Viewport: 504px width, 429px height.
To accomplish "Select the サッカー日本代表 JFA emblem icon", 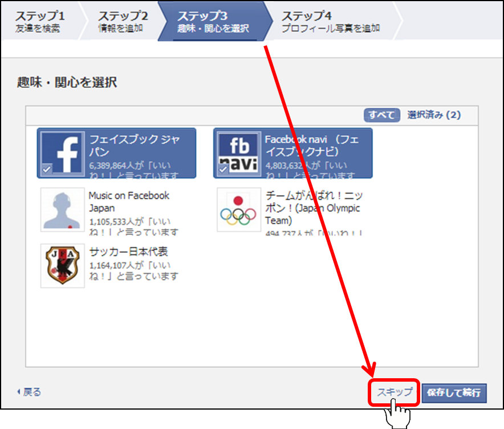I will pos(63,265).
